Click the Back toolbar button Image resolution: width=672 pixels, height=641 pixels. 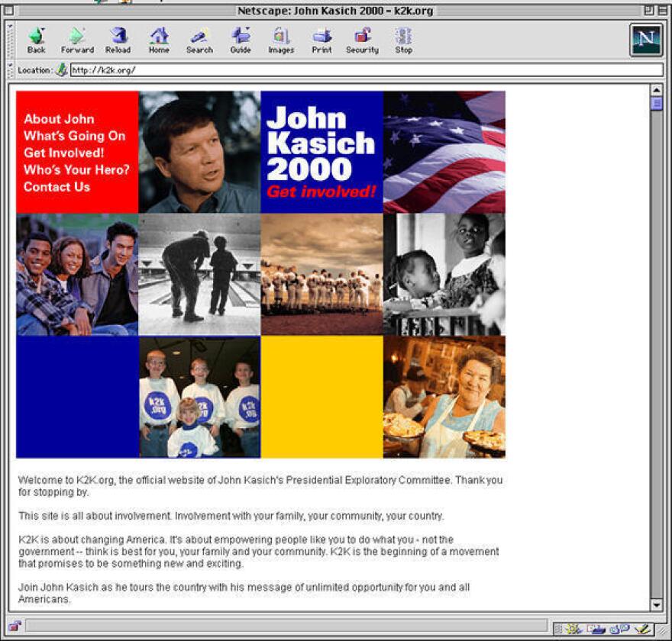point(37,40)
